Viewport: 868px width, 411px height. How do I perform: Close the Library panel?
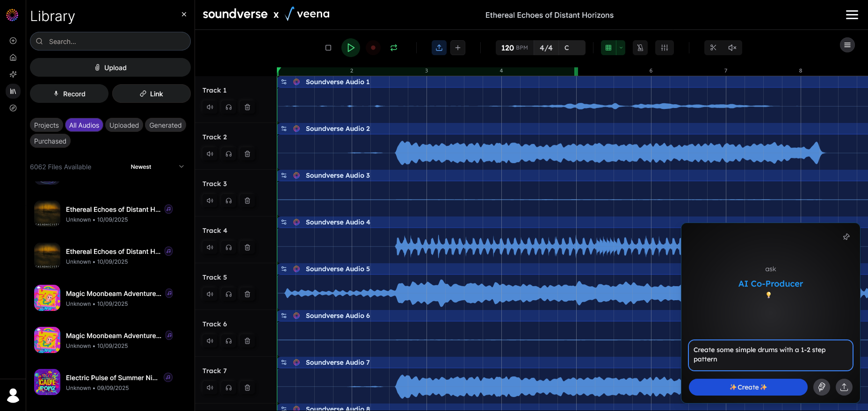(x=184, y=14)
